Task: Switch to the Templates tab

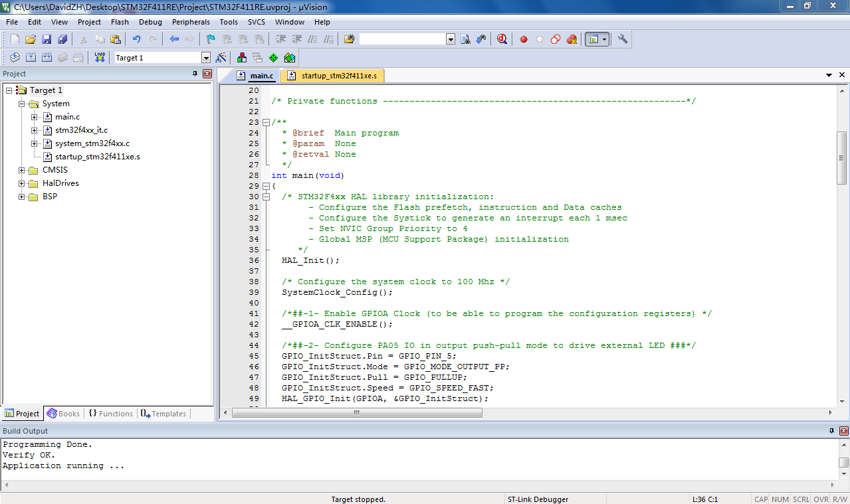Action: 163,413
